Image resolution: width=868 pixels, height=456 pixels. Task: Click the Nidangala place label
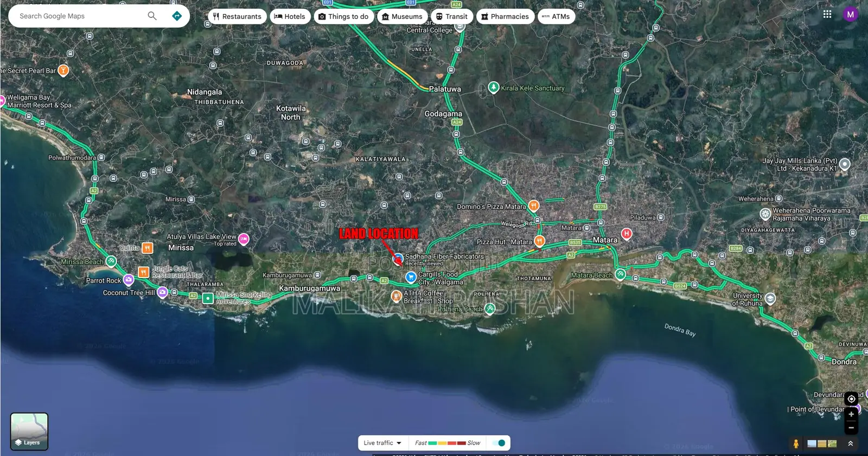point(205,92)
